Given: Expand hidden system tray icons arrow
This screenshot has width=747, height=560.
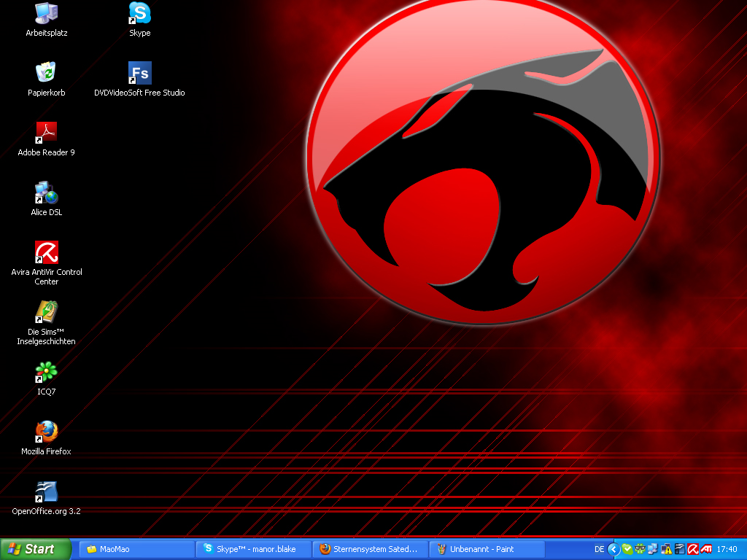Looking at the screenshot, I should click(x=614, y=549).
